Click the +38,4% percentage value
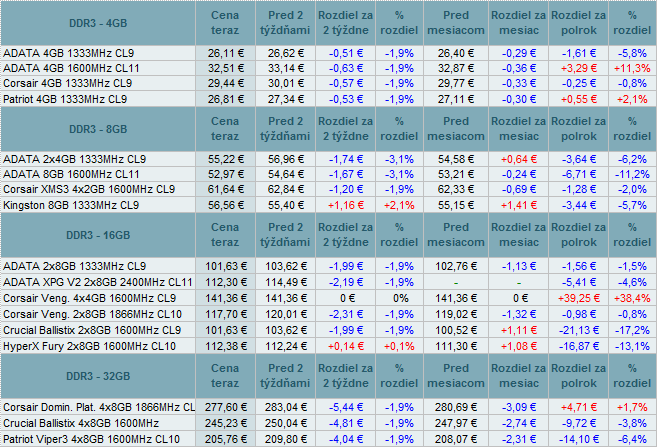 (632, 298)
